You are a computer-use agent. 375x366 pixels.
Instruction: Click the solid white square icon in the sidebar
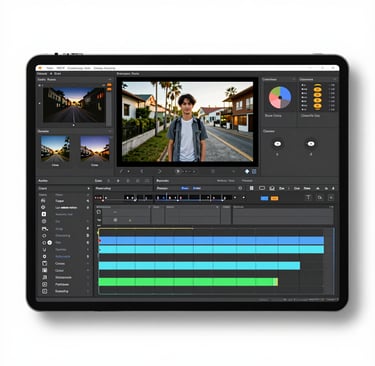point(44,214)
